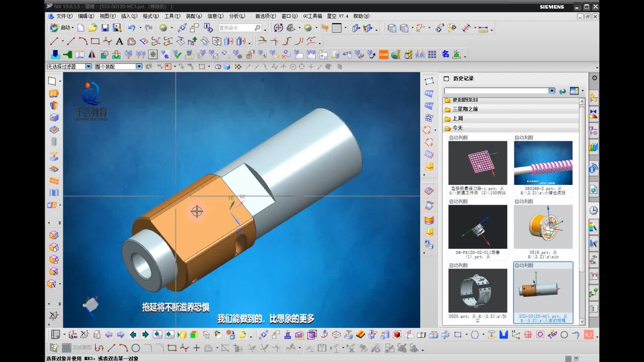Open the 装配(A) menu
The image size is (644, 362).
(x=194, y=16)
